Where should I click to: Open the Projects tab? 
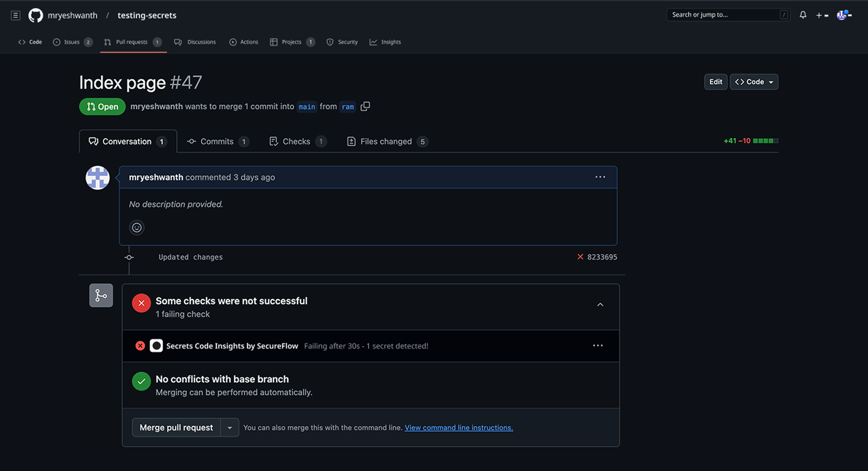292,42
